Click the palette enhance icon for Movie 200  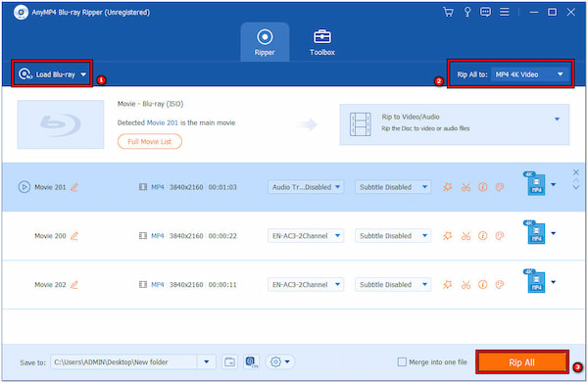tap(500, 236)
